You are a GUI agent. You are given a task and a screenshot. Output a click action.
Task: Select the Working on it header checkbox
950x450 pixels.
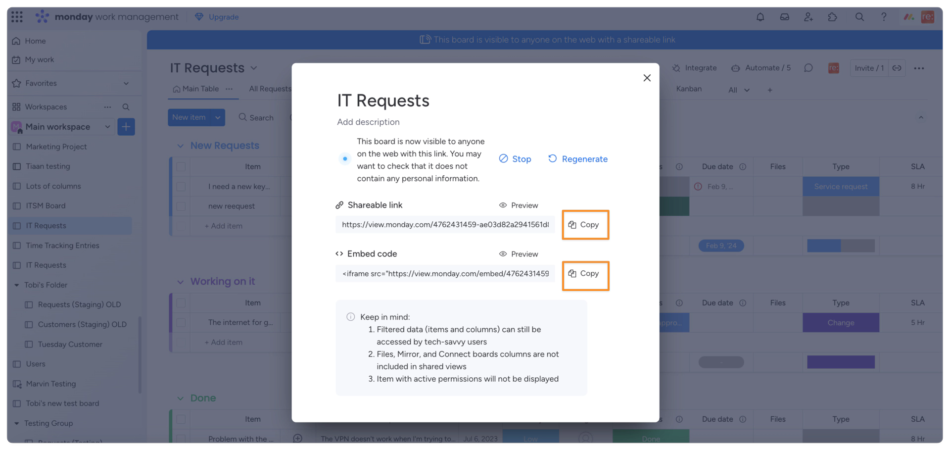181,303
